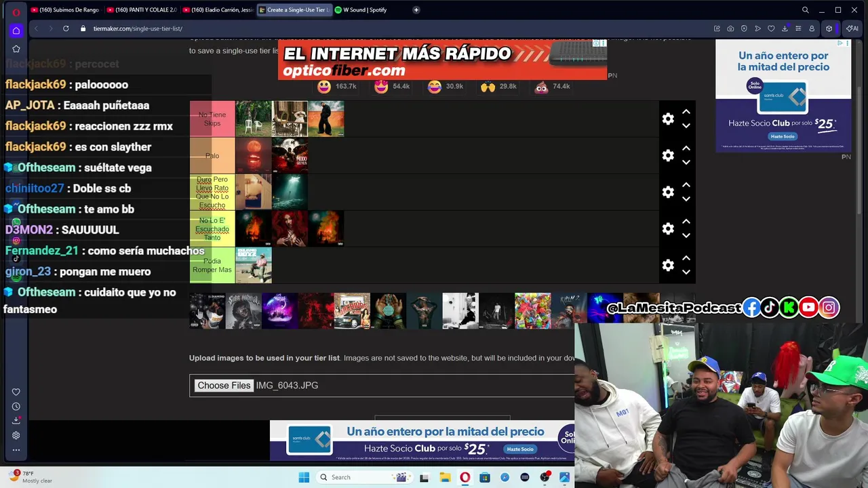This screenshot has width=868, height=488.
Task: Click the browser tab search magnifier icon
Action: [x=805, y=10]
